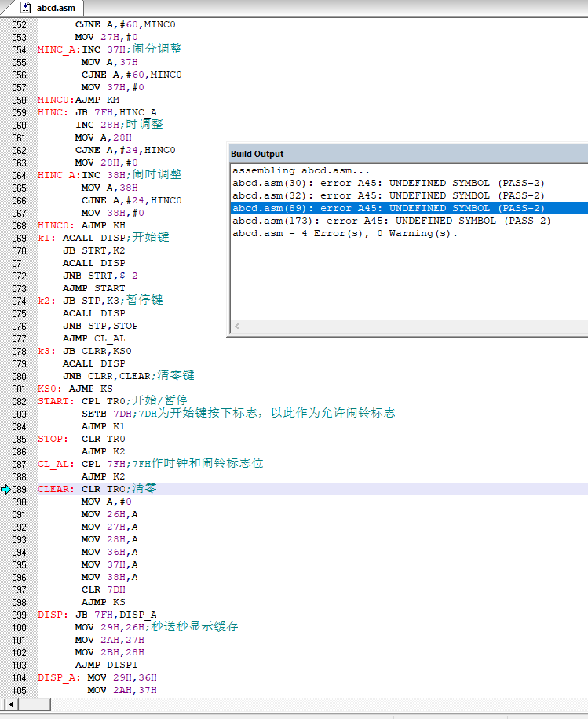Click 'CLR 7DH' on line 097

[103, 589]
